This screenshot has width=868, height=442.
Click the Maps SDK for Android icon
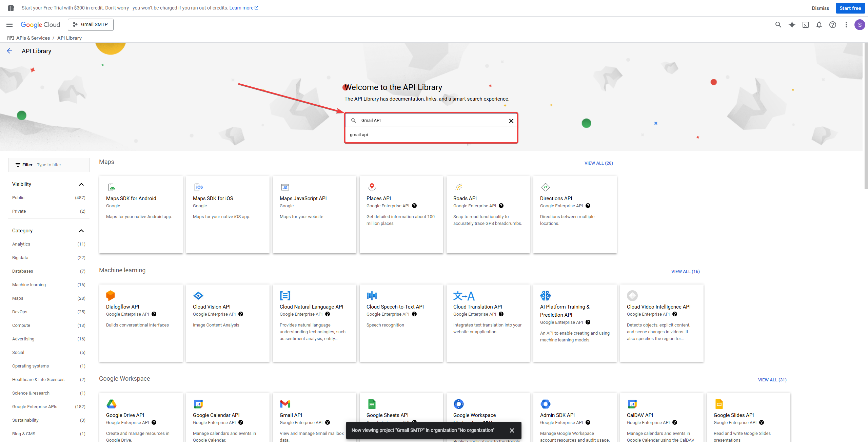tap(112, 187)
